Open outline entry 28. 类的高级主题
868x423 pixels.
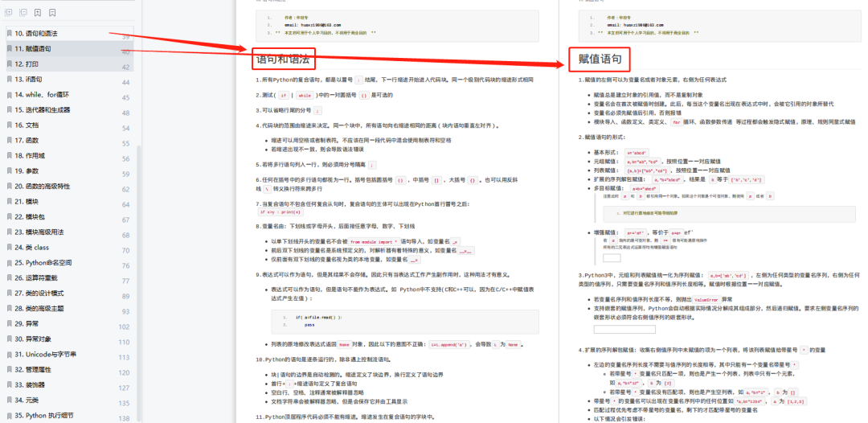click(x=70, y=308)
